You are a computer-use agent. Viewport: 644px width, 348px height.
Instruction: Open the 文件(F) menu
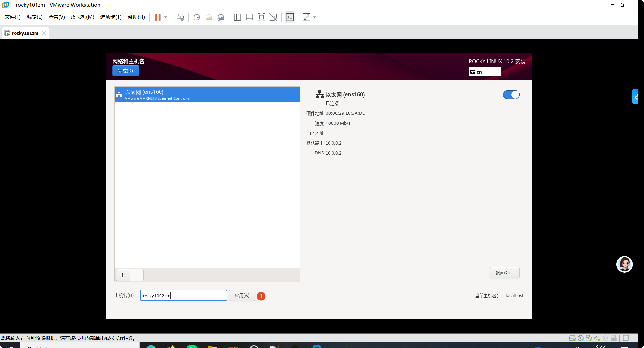pyautogui.click(x=13, y=17)
